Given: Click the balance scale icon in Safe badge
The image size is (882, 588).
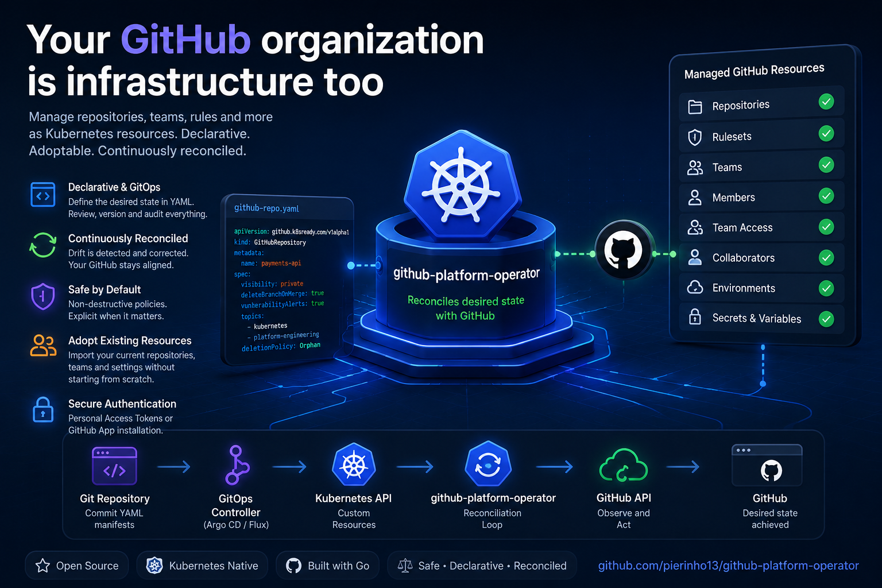Looking at the screenshot, I should click(x=405, y=566).
